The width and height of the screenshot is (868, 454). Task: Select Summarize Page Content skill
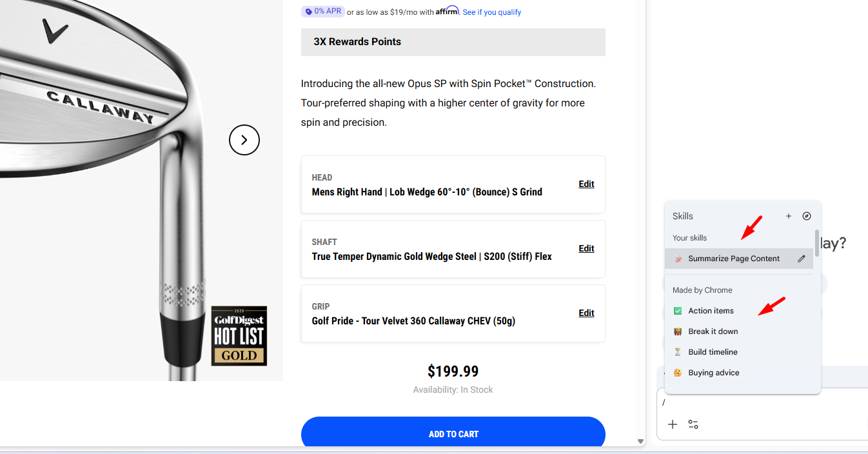(x=733, y=259)
